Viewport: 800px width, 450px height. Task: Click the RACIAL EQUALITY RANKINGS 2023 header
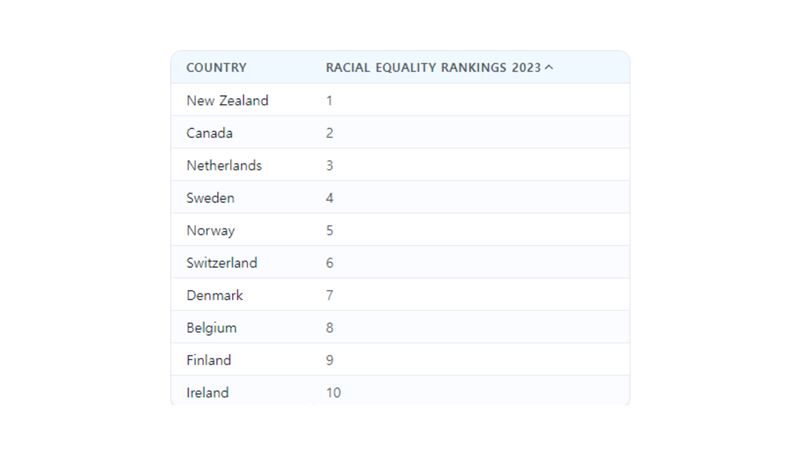tap(433, 68)
